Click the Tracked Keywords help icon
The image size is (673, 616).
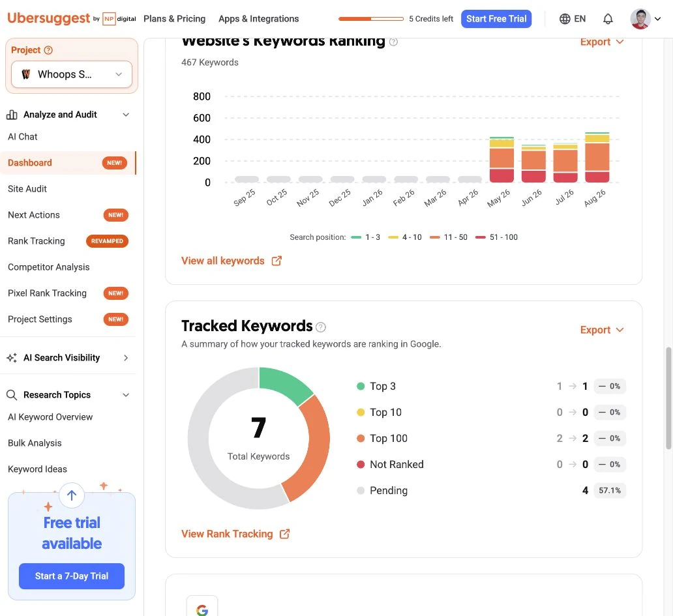click(321, 327)
